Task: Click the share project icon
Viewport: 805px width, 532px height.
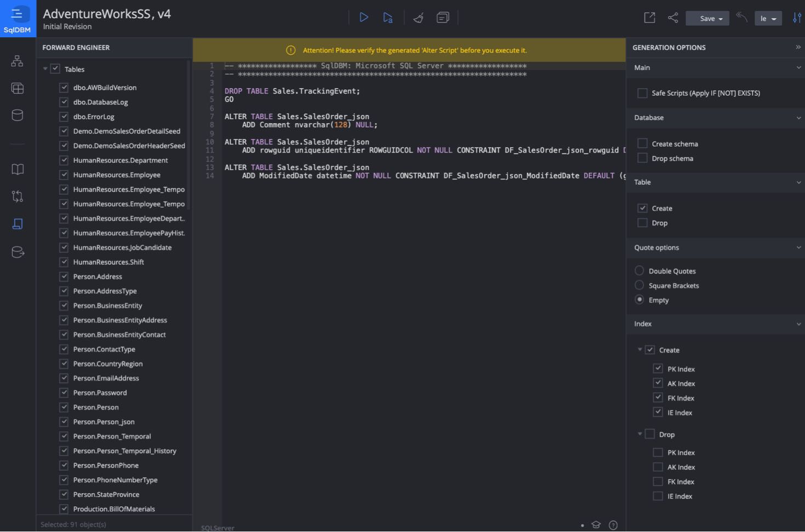Action: 673,18
